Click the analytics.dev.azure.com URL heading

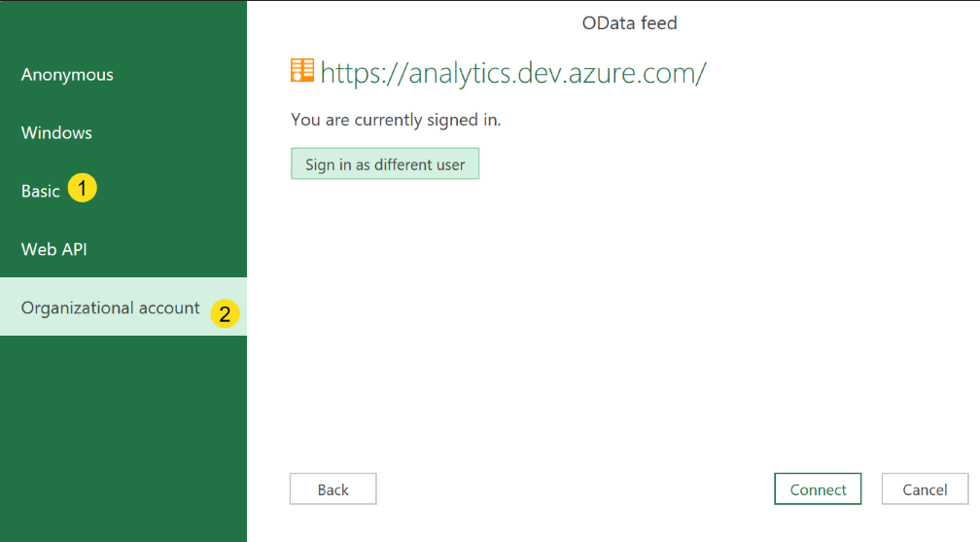click(x=513, y=73)
